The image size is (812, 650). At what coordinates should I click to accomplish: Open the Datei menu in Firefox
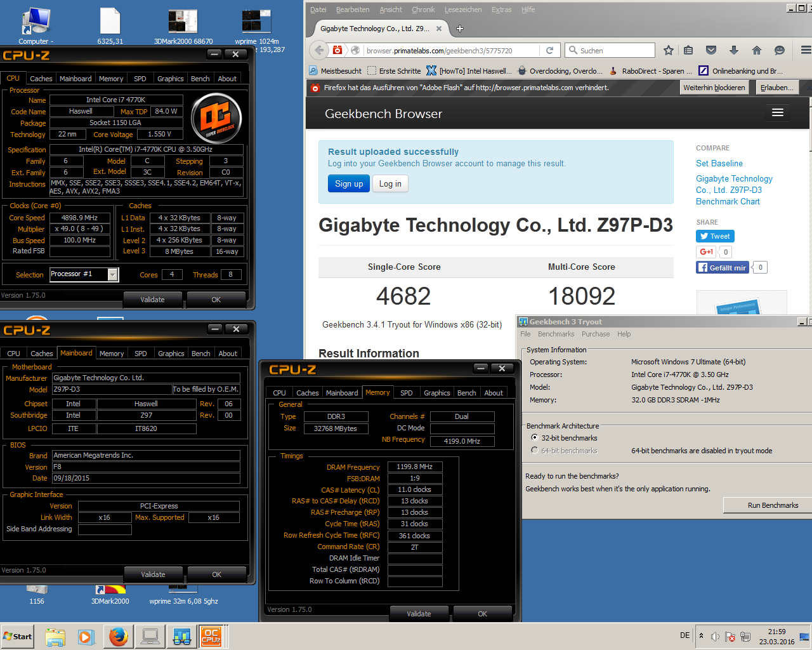[x=318, y=10]
